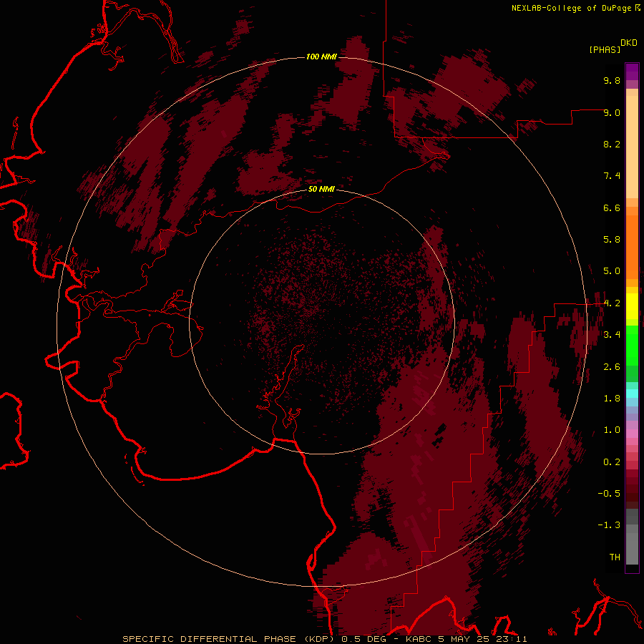The height and width of the screenshot is (644, 644).
Task: Click the -0.5 value on color scale
Action: click(x=609, y=494)
